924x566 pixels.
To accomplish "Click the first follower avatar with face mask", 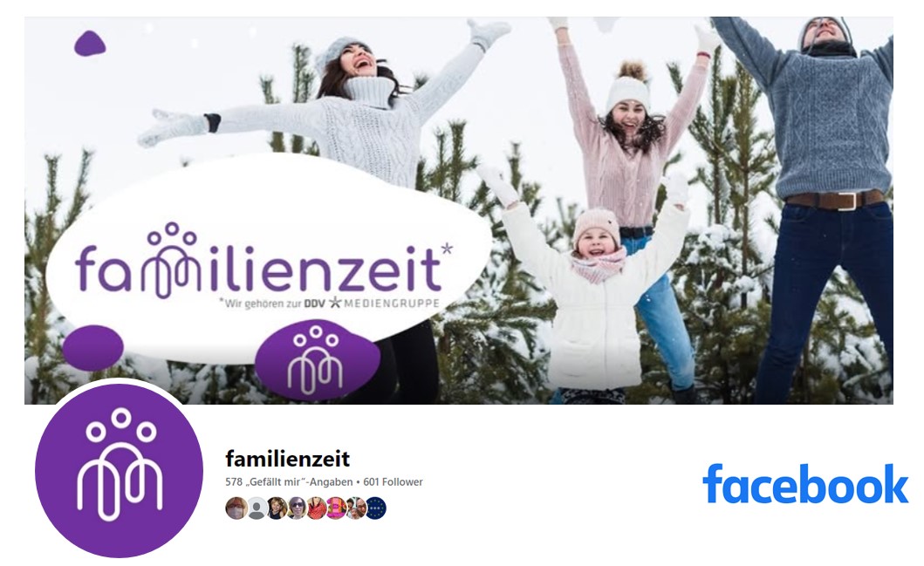I will coord(236,508).
